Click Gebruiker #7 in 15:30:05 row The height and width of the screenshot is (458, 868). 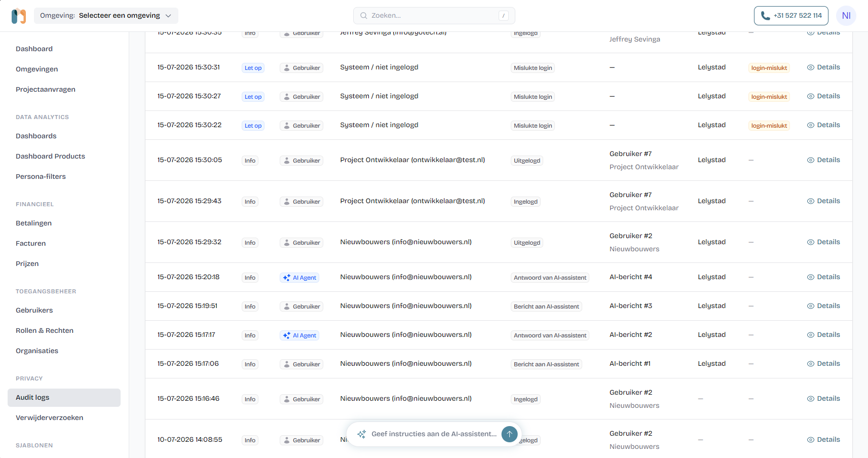[x=630, y=154]
